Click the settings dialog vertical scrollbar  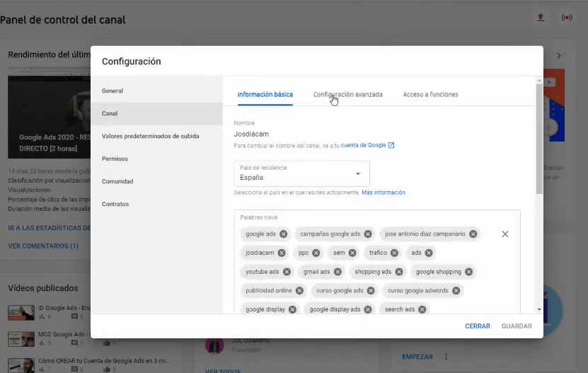(539, 139)
